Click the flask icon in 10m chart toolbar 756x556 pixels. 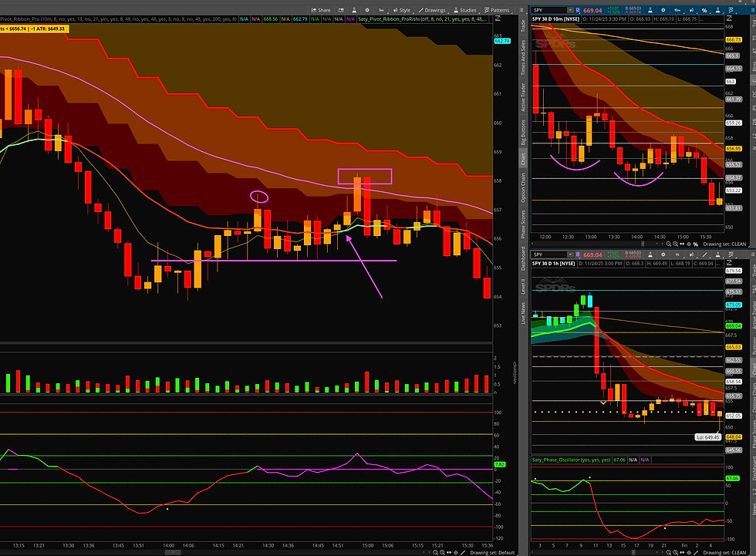650,10
